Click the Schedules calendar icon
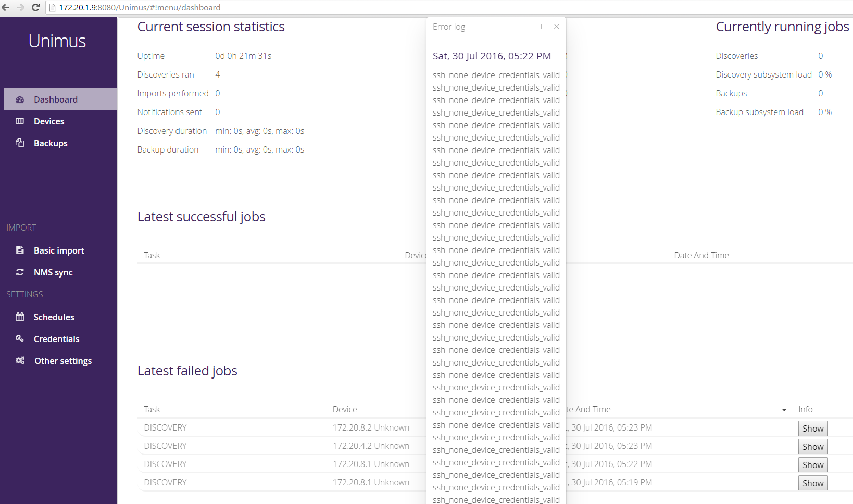 coord(20,317)
